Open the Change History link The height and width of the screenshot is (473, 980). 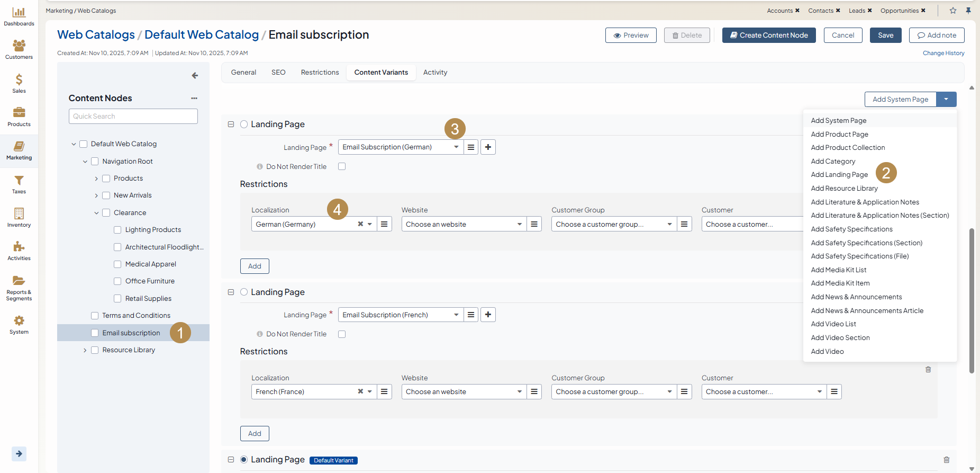pos(943,53)
